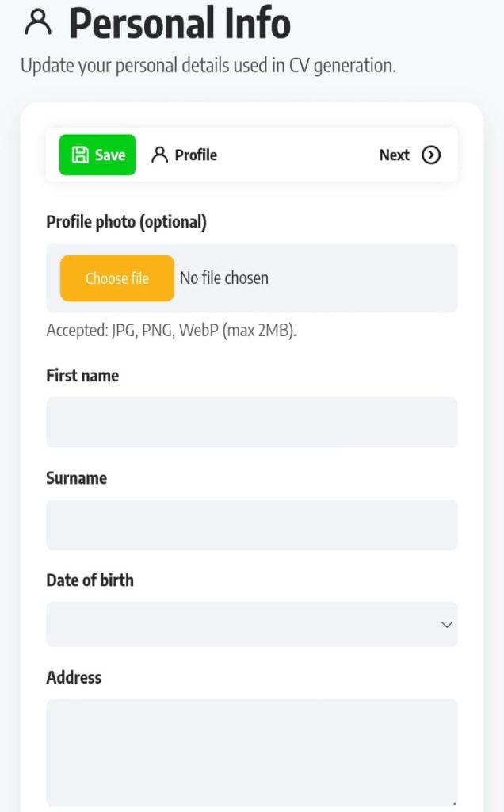Click the "Profile photo (optional)" label
504x812 pixels.
pos(126,222)
